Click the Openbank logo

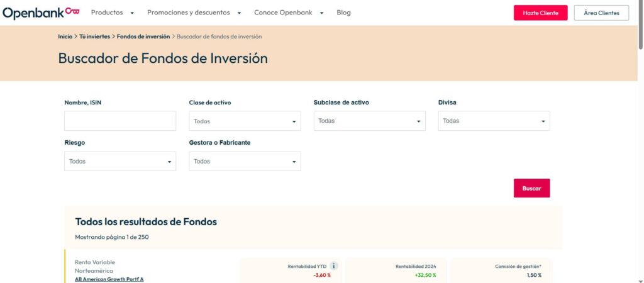[41, 13]
